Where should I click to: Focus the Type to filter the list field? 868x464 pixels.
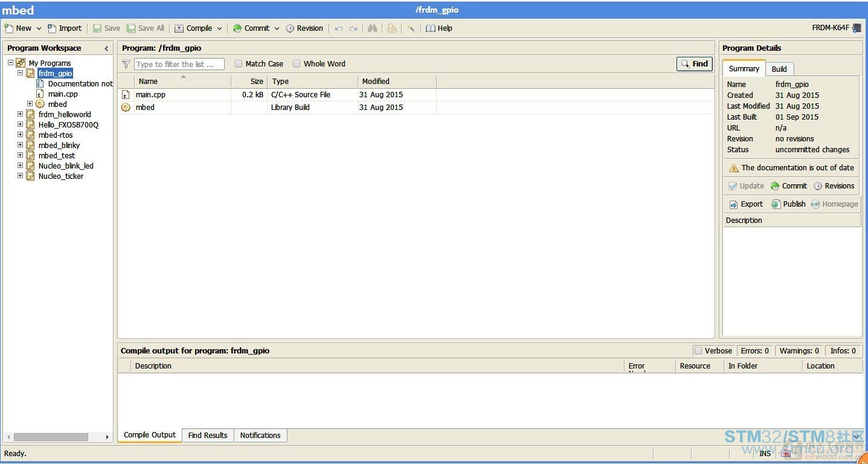coord(179,64)
